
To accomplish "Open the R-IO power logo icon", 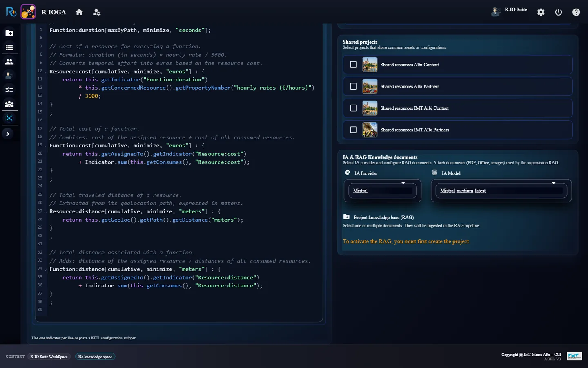I will click(x=11, y=12).
